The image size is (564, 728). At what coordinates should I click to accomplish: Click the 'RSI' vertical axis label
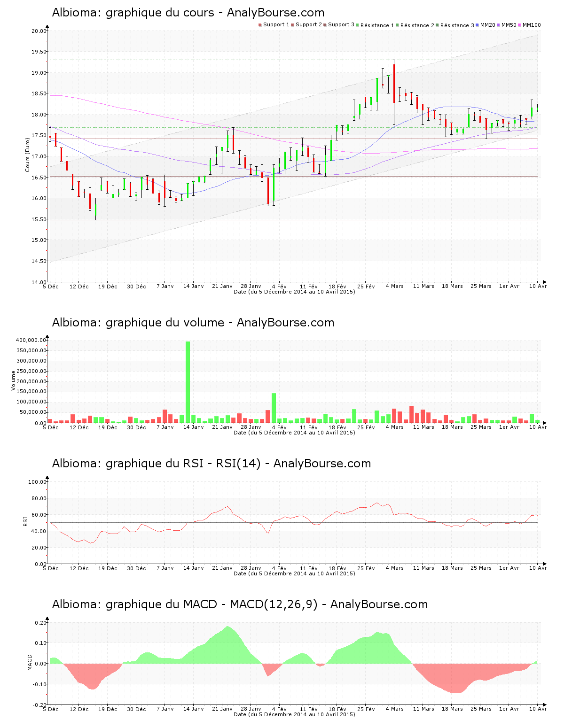coord(25,521)
